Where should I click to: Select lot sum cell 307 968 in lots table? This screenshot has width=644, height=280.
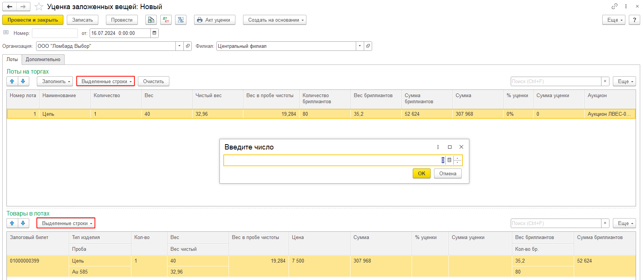tap(478, 114)
